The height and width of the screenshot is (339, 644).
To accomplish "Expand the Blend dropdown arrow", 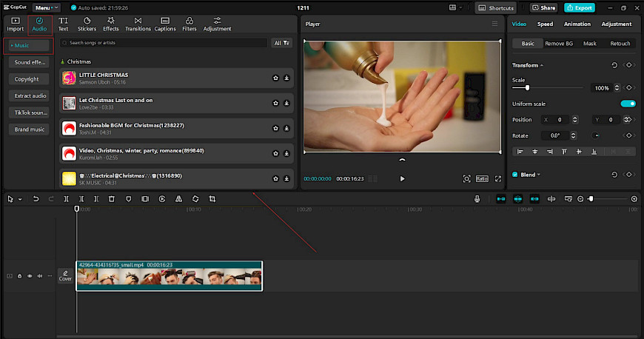I will tap(538, 175).
